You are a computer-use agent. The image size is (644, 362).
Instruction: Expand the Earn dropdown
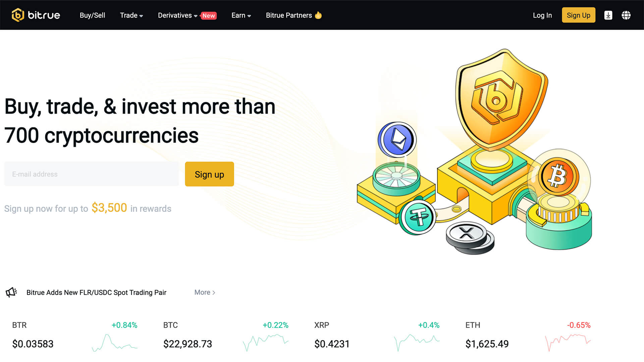pyautogui.click(x=241, y=15)
